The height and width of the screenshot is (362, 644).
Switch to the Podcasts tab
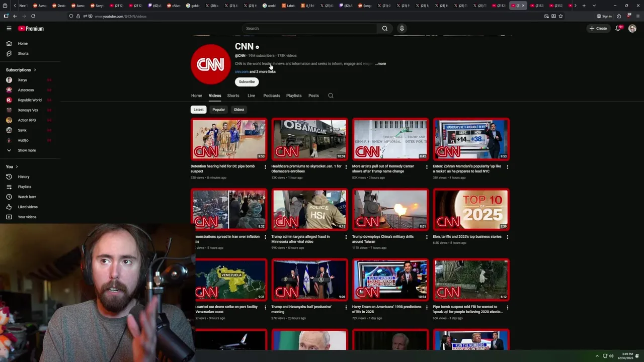(x=272, y=96)
